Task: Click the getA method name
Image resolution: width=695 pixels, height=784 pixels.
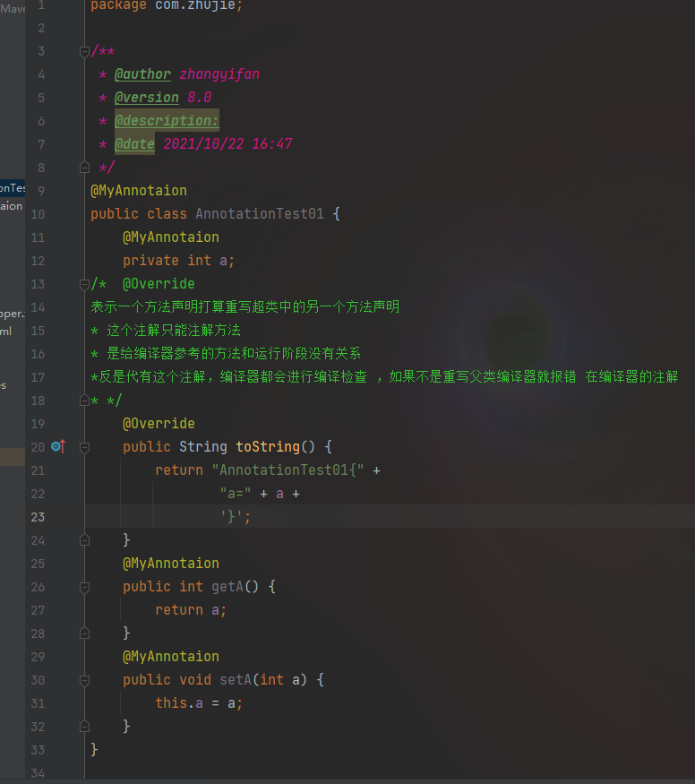Action: coord(227,587)
